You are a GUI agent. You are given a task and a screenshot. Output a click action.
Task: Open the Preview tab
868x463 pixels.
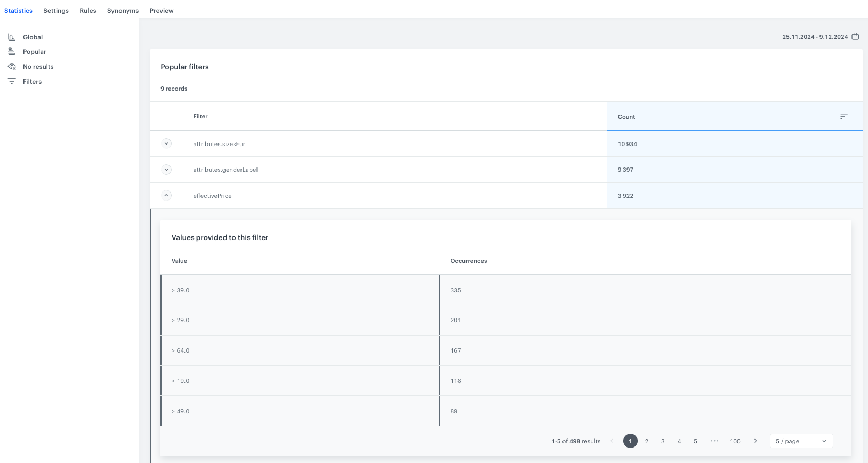click(x=162, y=11)
